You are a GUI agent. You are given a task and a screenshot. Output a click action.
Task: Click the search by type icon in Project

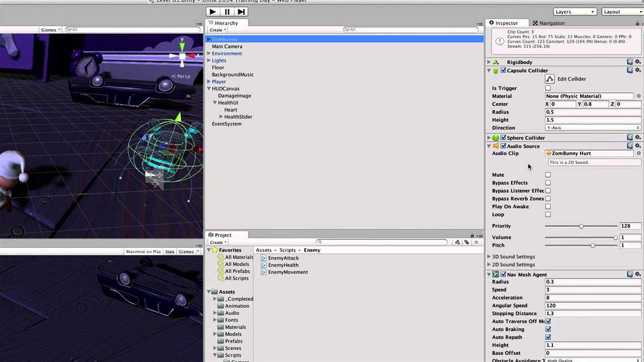[457, 242]
